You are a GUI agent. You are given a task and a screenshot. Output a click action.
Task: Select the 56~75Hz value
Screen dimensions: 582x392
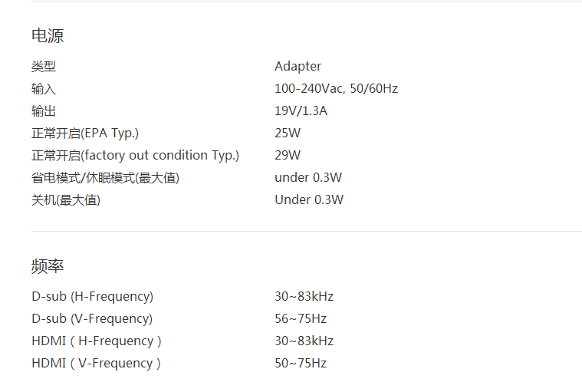tap(301, 318)
